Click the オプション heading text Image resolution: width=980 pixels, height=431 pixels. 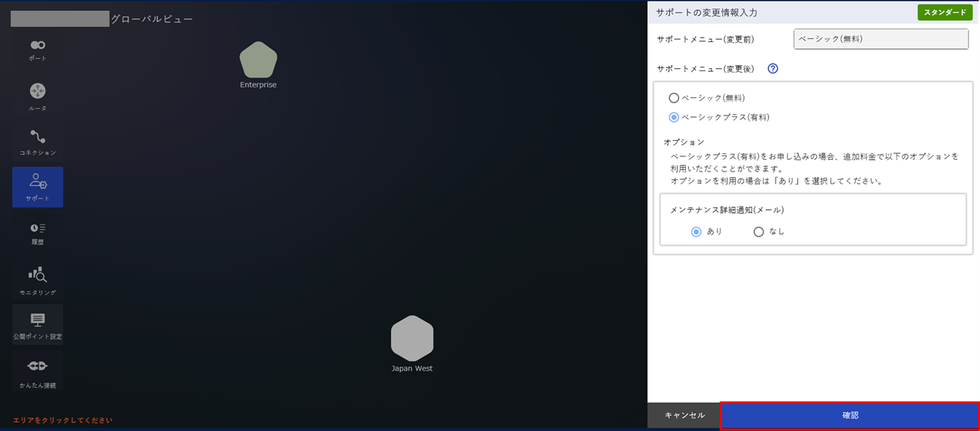coord(684,142)
